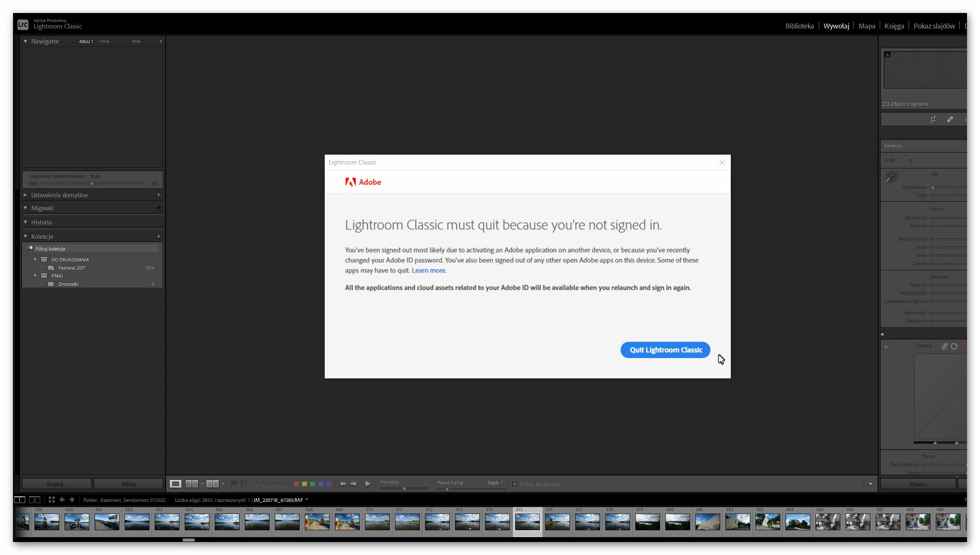Click the red color label swatch
Viewport: 980px width, 555px height.
tap(296, 484)
